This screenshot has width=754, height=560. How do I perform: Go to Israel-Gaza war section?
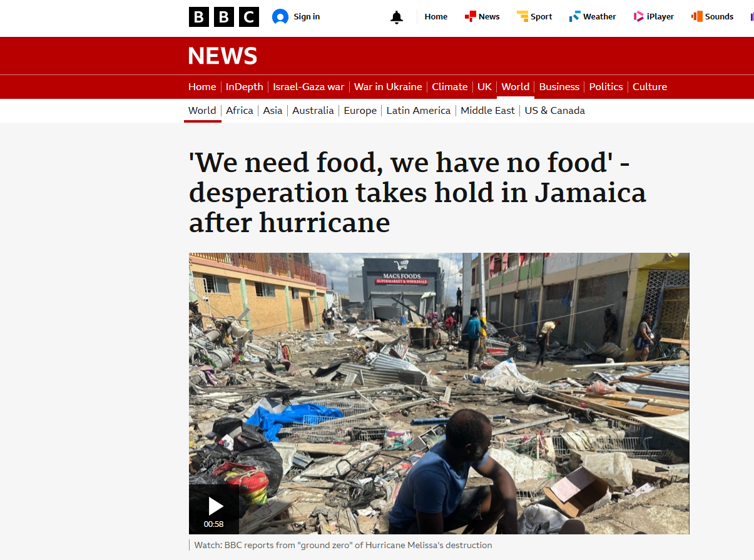[308, 87]
